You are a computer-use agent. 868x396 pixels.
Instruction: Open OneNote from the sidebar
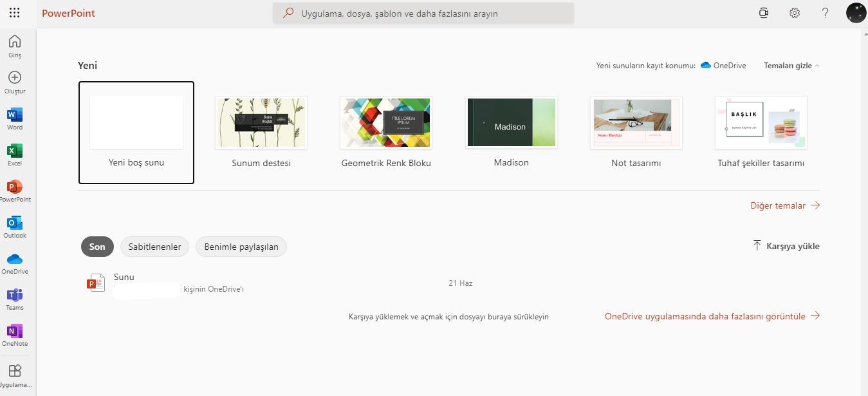14,331
